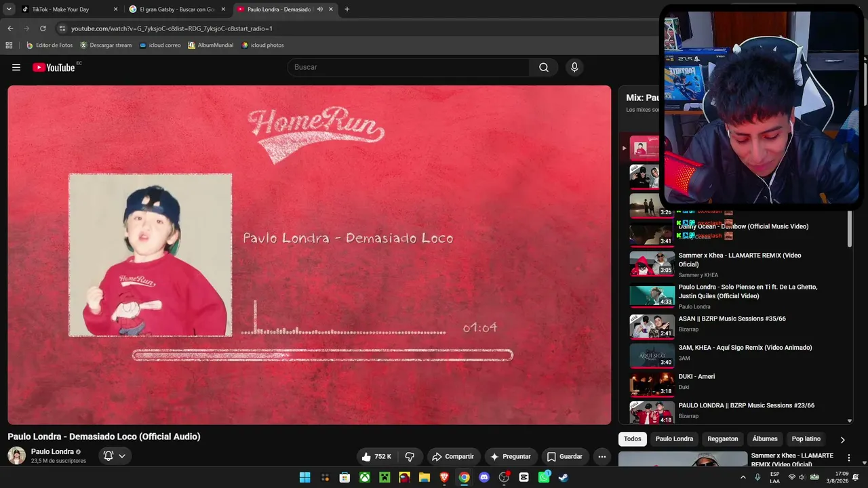Open Brave browser from the taskbar
Screen dimensions: 868x488
pos(444,477)
